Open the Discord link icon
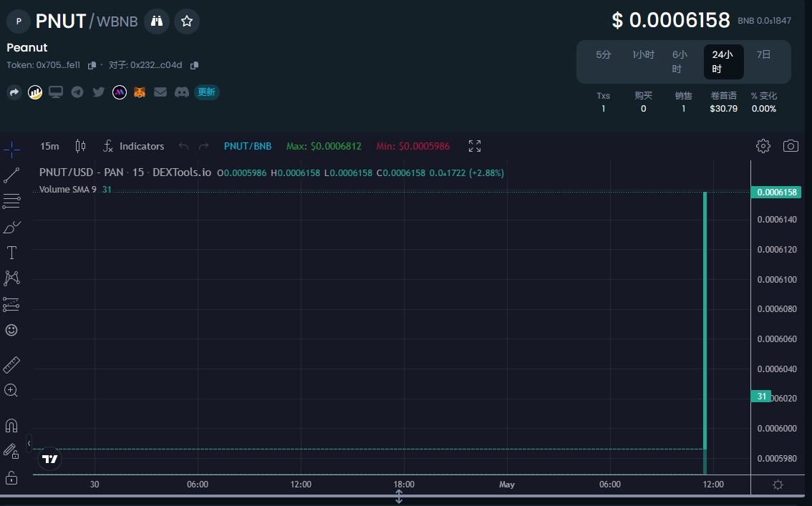The height and width of the screenshot is (506, 812). [x=182, y=92]
